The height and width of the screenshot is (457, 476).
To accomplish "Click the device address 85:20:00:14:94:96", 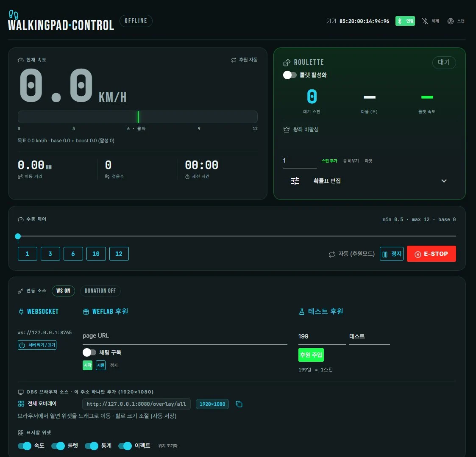I will 364,21.
